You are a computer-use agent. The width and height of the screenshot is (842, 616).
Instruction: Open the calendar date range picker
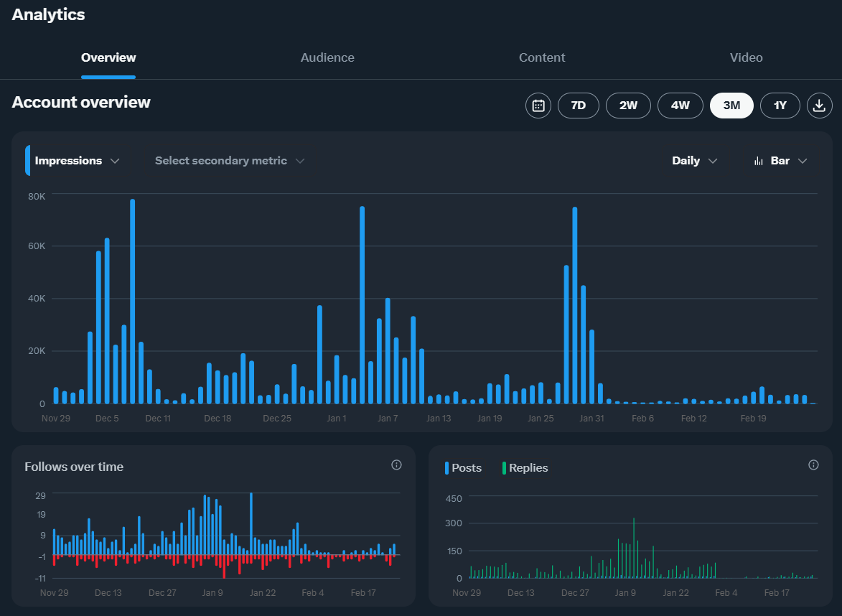pyautogui.click(x=538, y=106)
